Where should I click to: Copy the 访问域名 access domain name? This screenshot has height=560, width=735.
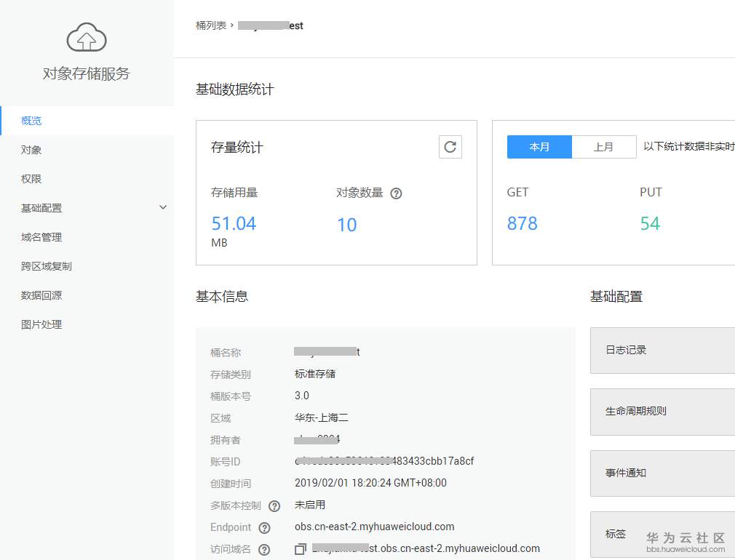click(301, 549)
